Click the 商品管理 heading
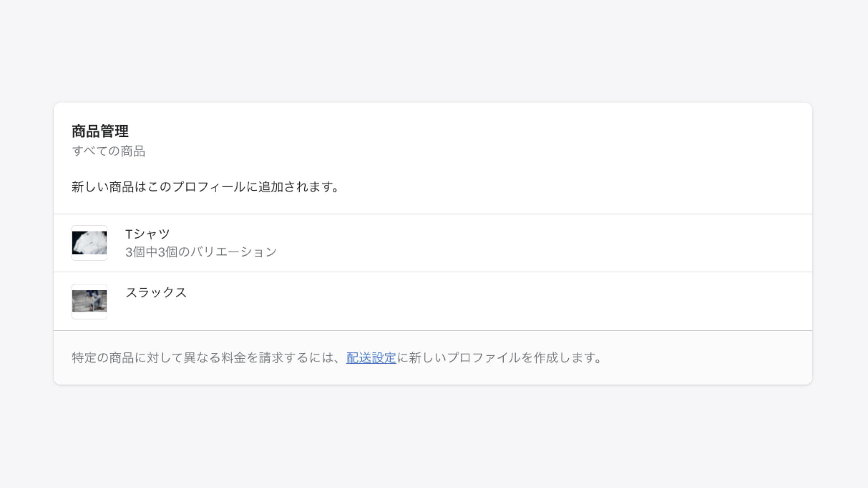The height and width of the screenshot is (488, 868). tap(100, 131)
